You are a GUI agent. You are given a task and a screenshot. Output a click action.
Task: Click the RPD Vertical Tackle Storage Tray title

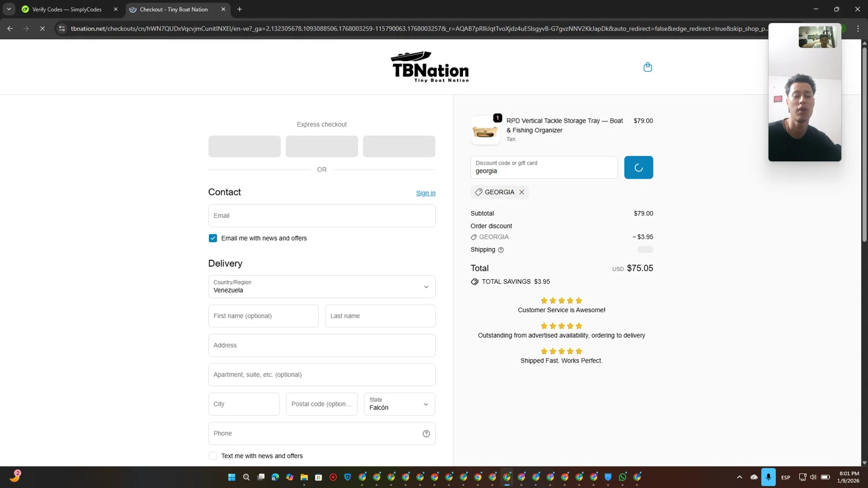coord(565,125)
